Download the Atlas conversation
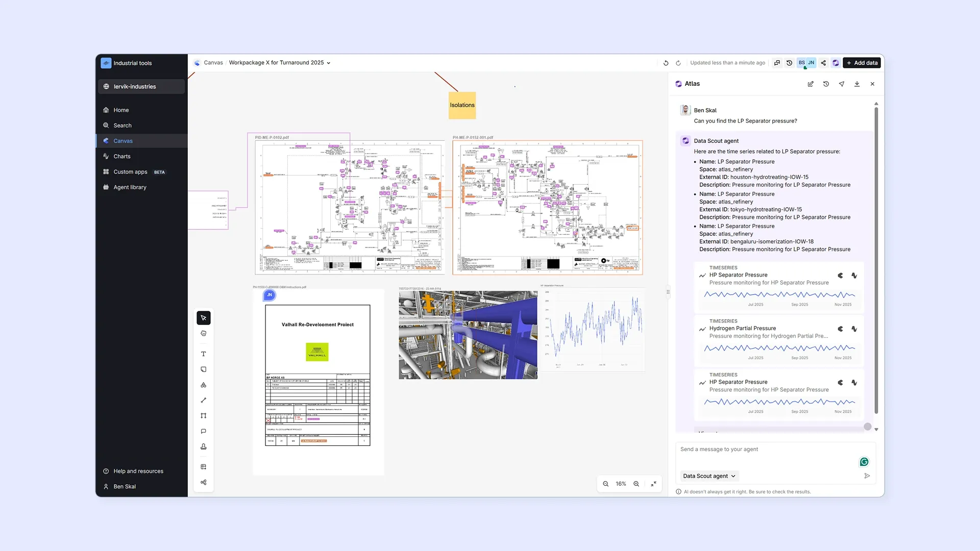This screenshot has height=551, width=980. coord(857,84)
